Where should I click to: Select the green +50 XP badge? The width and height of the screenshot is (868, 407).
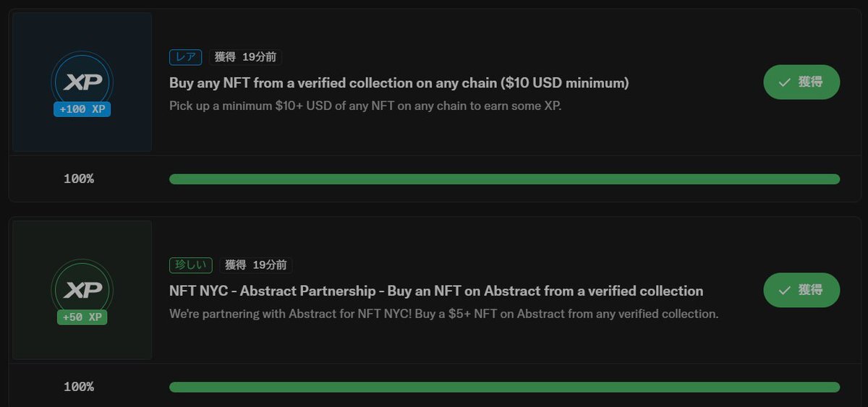click(x=82, y=317)
